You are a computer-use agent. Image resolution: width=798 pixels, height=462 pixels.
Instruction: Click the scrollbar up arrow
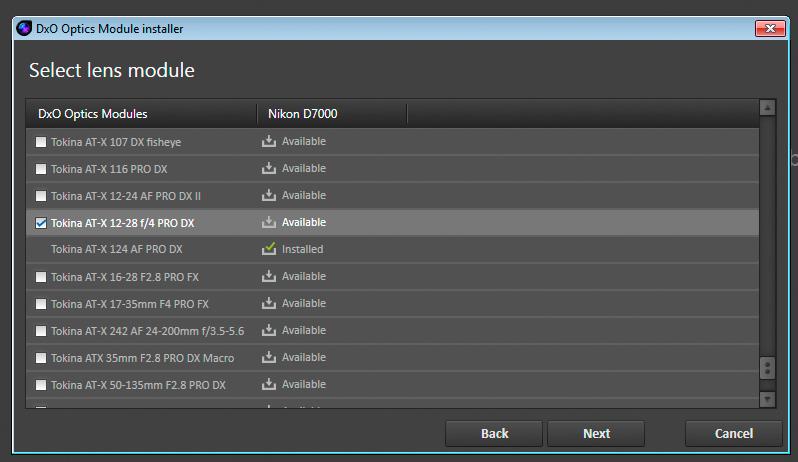(x=767, y=107)
